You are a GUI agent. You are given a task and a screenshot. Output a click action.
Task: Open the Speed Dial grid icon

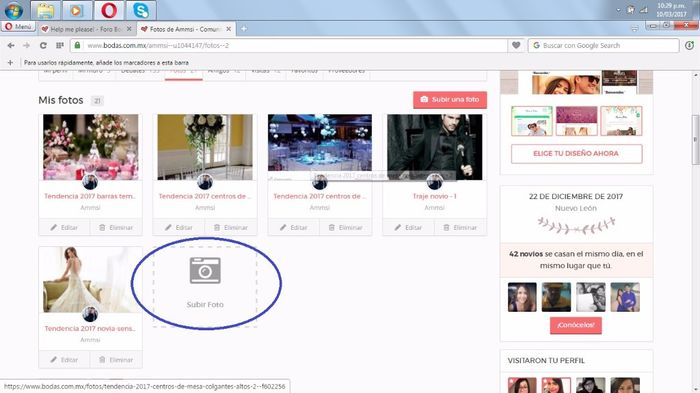point(59,46)
